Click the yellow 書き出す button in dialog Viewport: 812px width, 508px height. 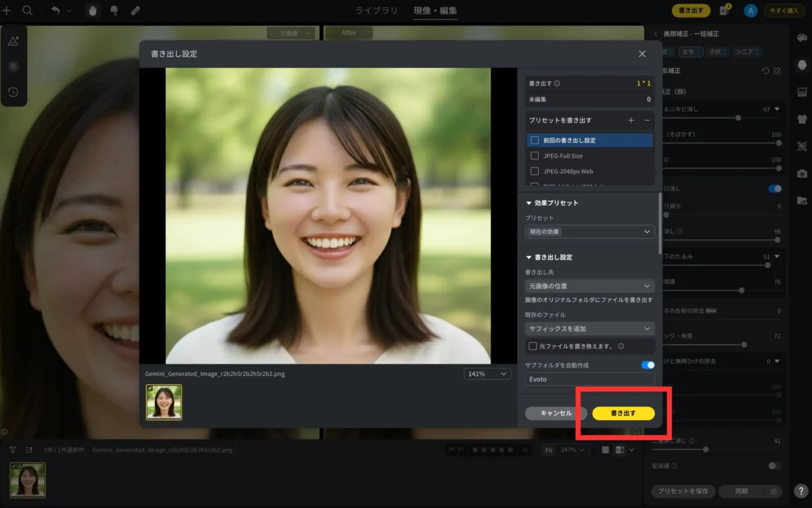coord(623,413)
